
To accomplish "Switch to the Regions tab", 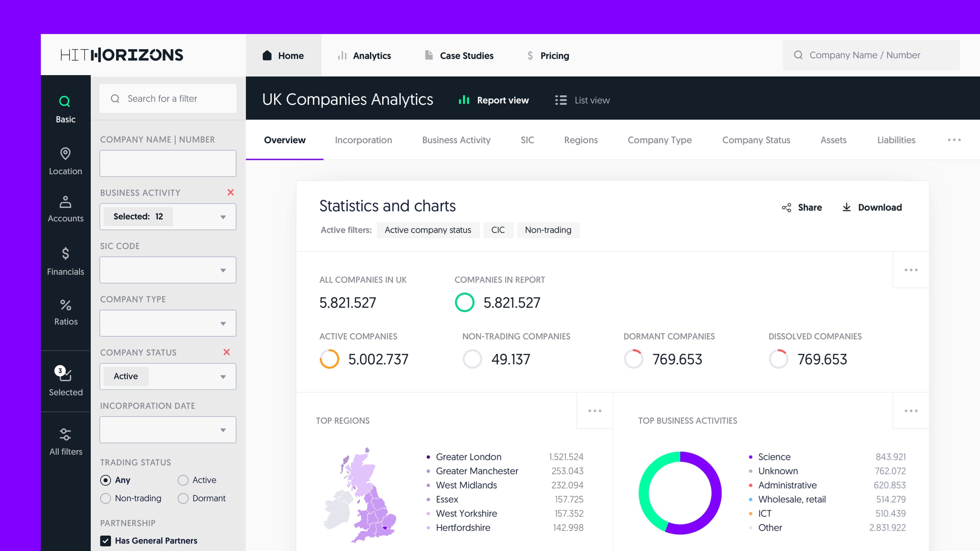I will pyautogui.click(x=581, y=140).
